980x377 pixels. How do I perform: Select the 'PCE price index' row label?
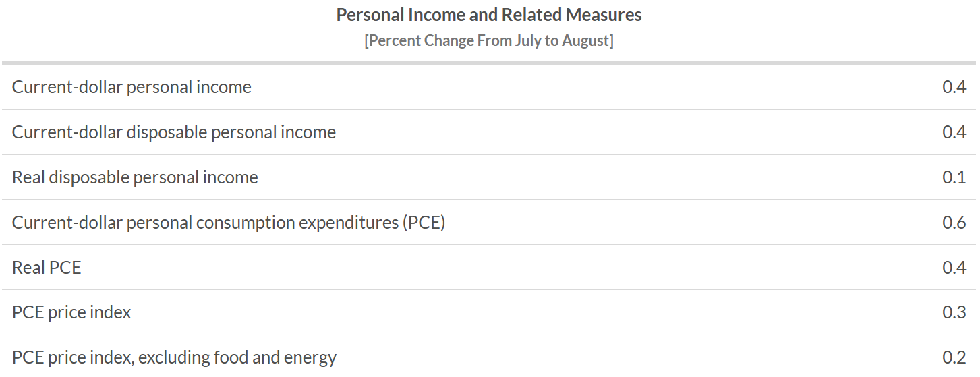click(71, 313)
